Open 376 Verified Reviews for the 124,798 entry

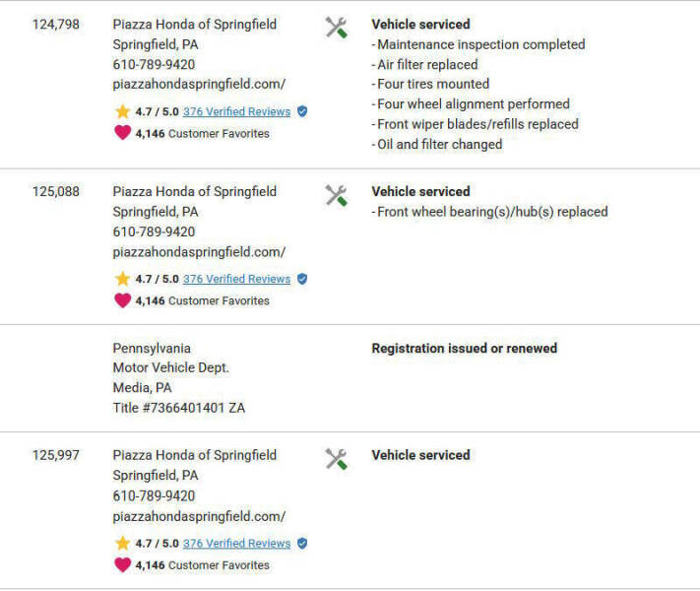click(236, 111)
